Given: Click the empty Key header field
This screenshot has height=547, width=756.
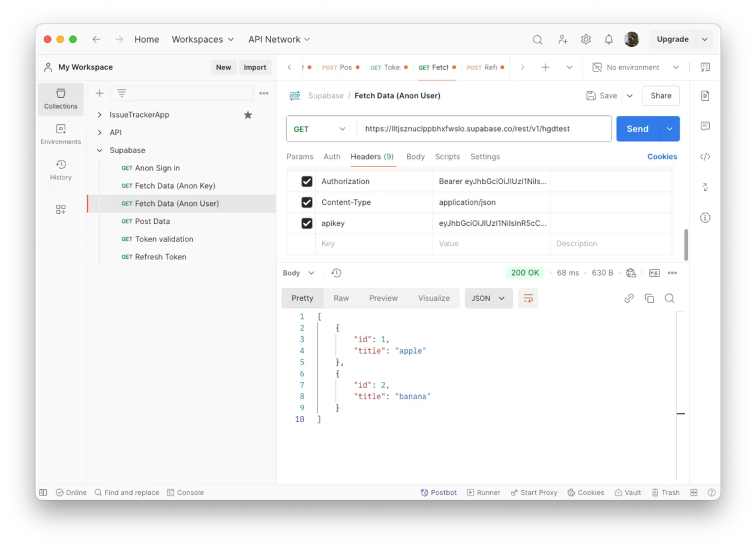Looking at the screenshot, I should (374, 244).
